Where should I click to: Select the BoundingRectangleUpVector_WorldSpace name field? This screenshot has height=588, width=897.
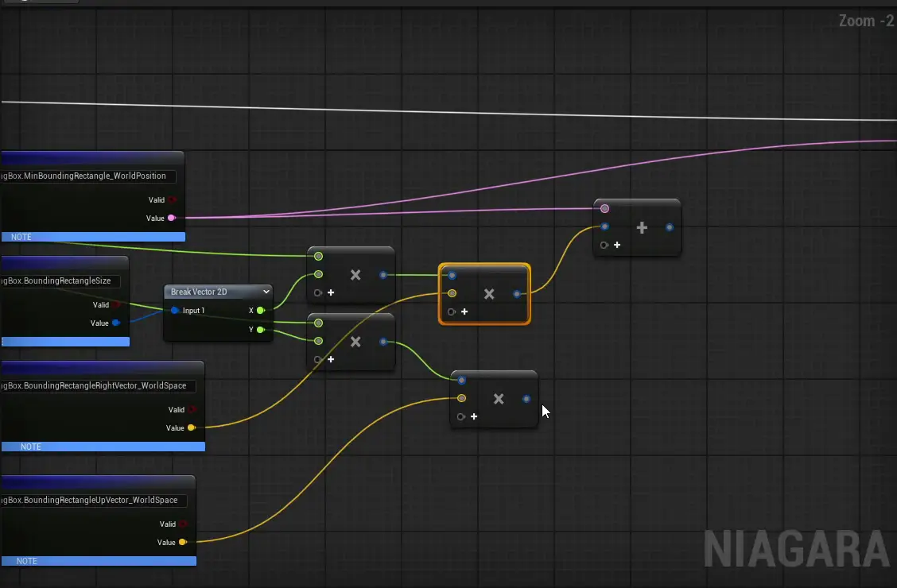pos(93,500)
